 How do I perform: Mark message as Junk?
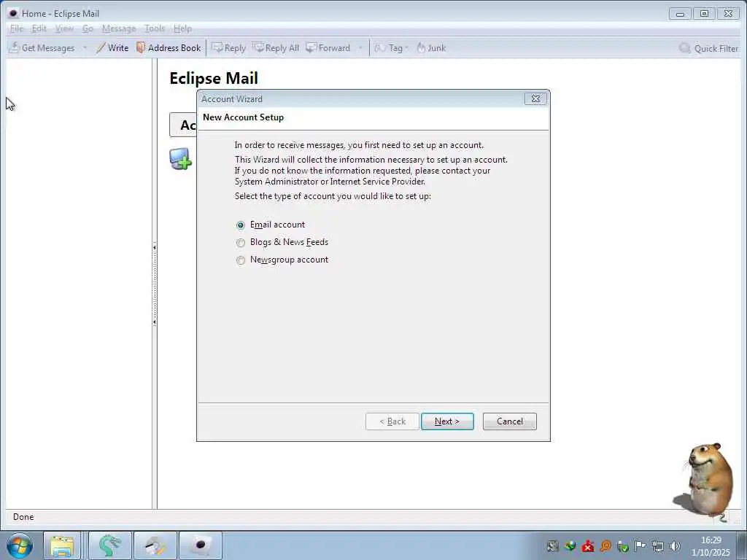click(431, 48)
